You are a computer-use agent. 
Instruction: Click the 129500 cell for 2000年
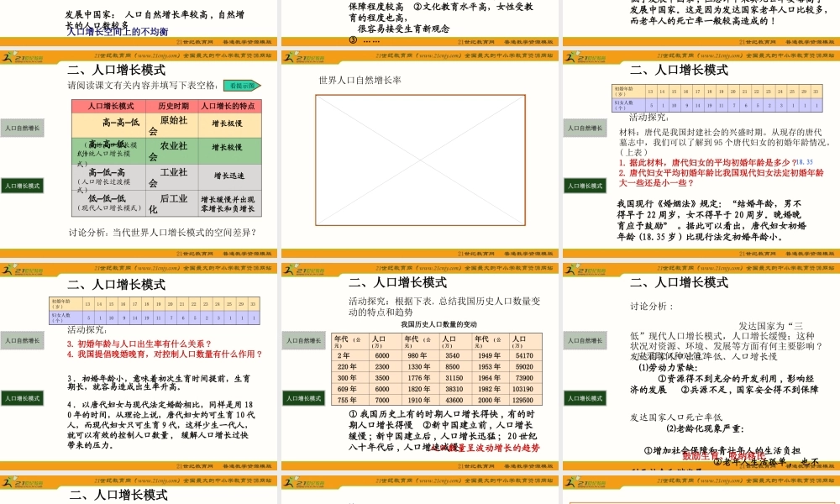524,400
